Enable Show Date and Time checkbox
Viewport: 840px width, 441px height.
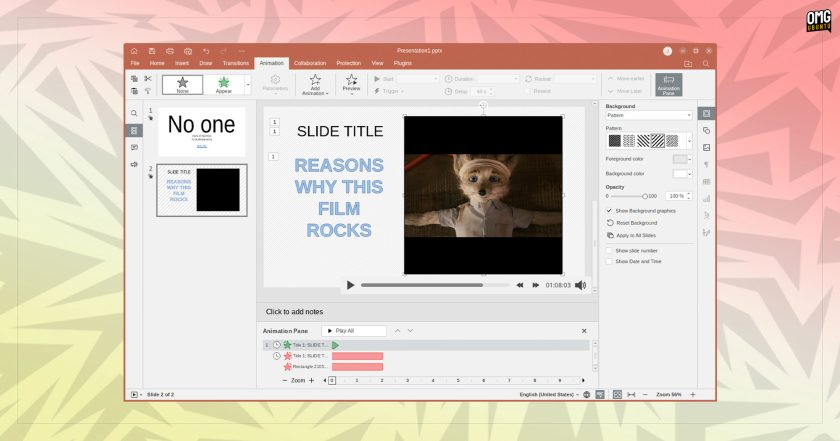(x=609, y=261)
